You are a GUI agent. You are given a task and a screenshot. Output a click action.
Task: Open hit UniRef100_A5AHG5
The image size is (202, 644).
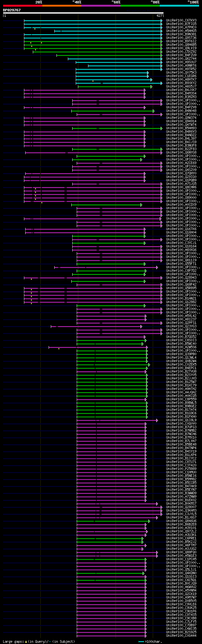(181, 31)
